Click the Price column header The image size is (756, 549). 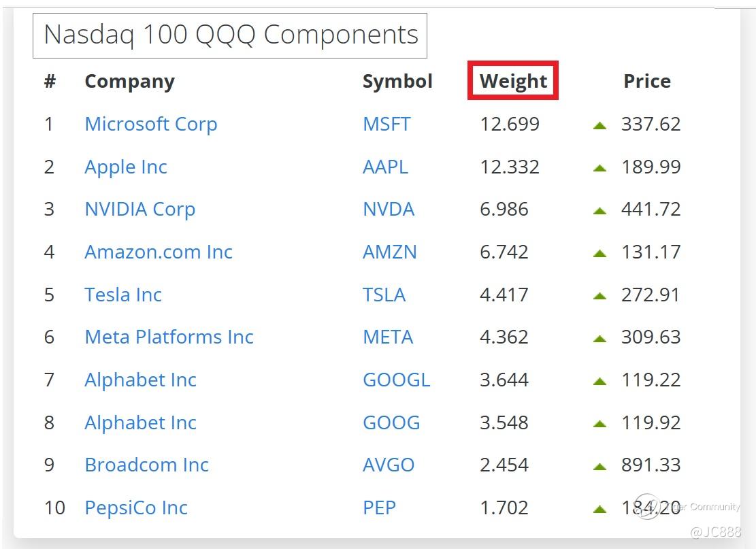click(646, 81)
